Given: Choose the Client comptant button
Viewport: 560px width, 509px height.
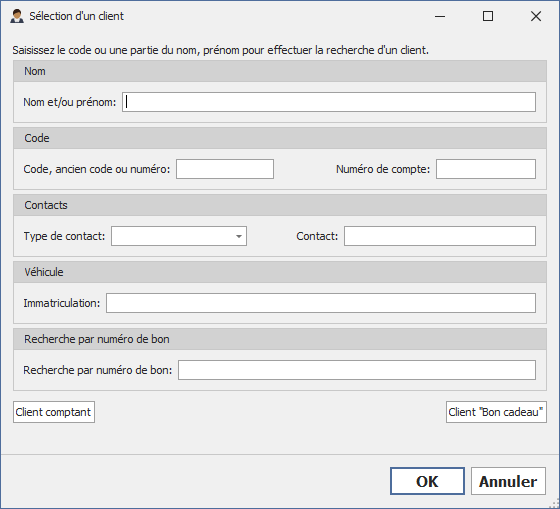Looking at the screenshot, I should point(54,412).
